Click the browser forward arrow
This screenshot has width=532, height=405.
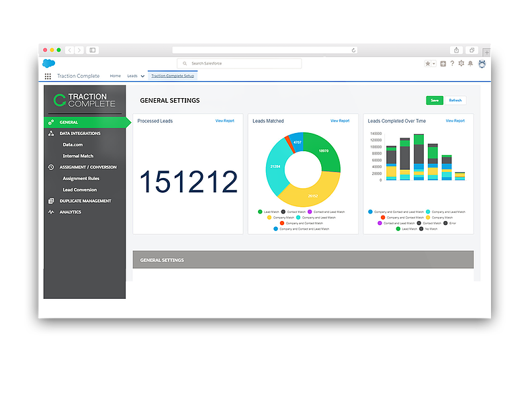79,50
